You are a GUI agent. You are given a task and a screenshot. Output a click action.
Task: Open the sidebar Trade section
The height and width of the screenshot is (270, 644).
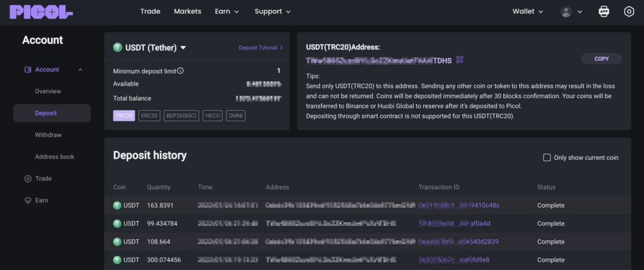43,178
